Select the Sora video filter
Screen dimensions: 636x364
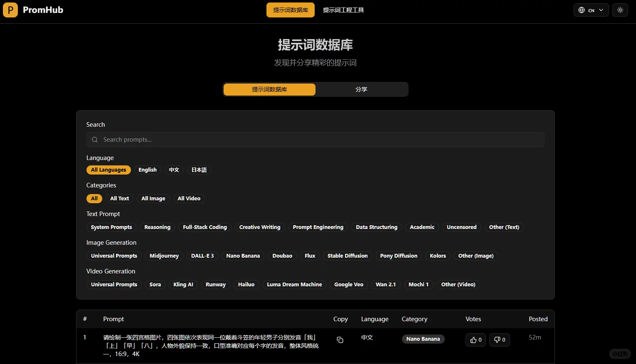click(155, 284)
